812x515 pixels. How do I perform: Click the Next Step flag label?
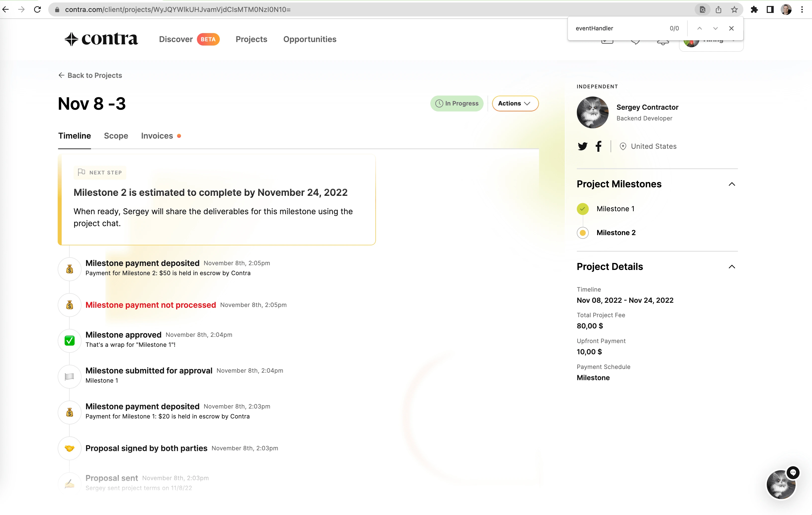point(100,172)
